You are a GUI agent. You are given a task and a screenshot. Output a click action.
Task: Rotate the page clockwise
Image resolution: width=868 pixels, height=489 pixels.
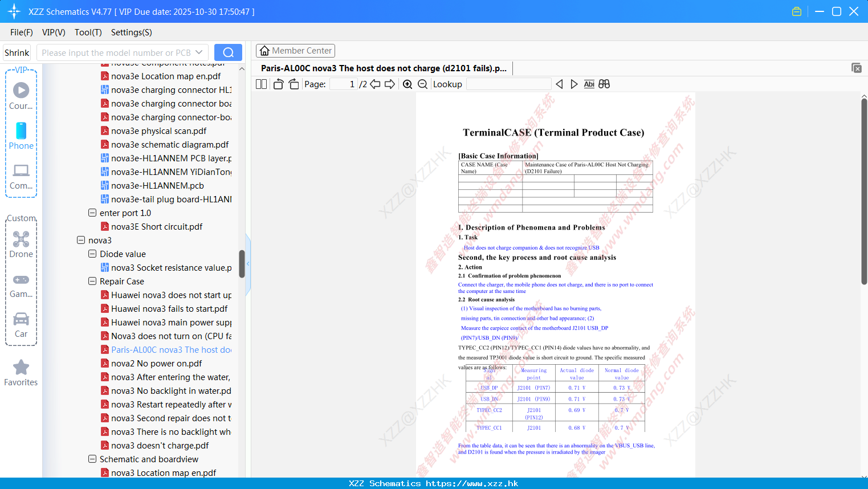tap(294, 84)
